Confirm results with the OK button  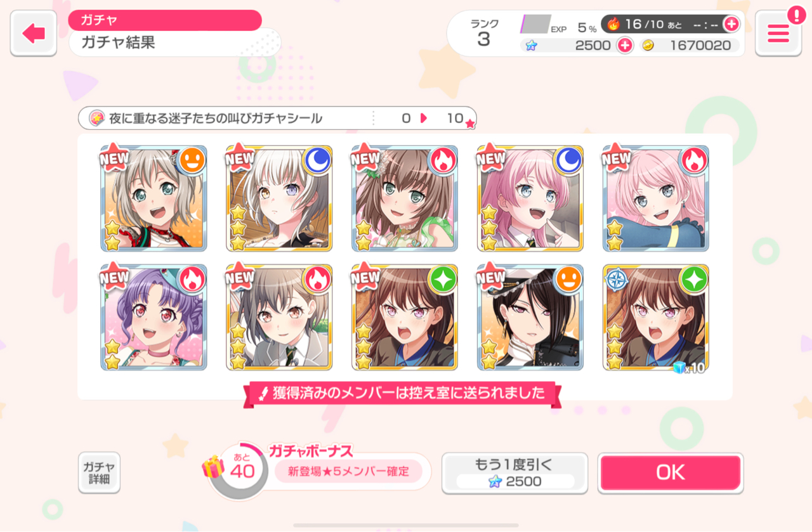671,473
